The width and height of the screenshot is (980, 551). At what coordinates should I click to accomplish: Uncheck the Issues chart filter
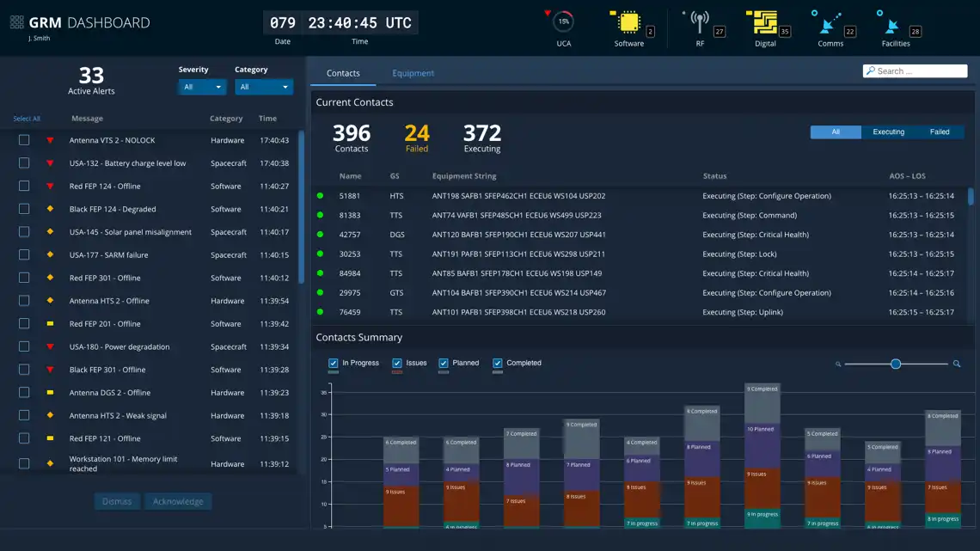(x=397, y=363)
